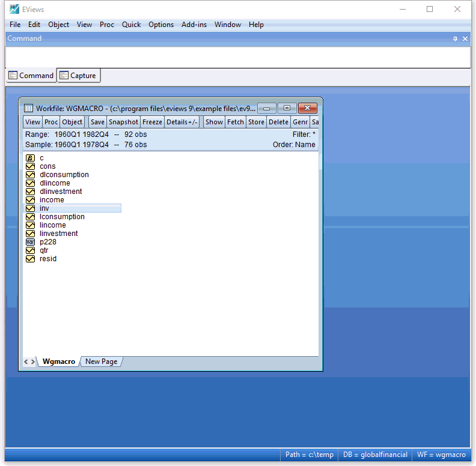The width and height of the screenshot is (476, 466).
Task: Click the series icon beside lincome
Action: tap(30, 225)
